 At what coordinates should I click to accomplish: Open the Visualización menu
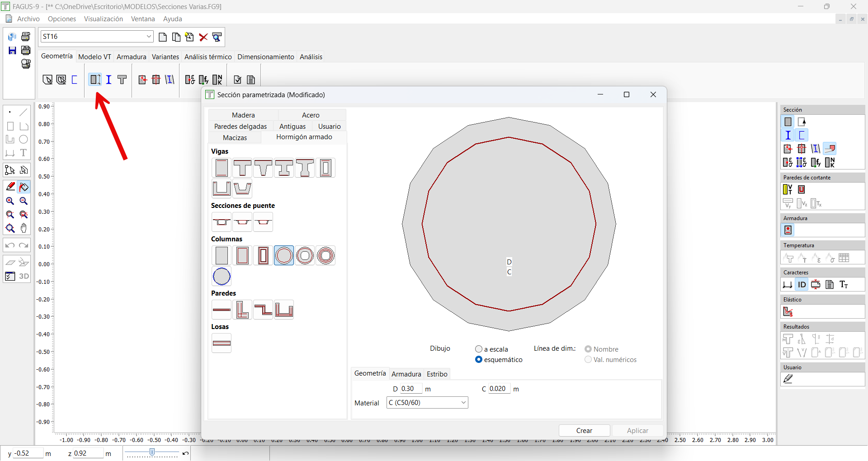click(x=103, y=19)
